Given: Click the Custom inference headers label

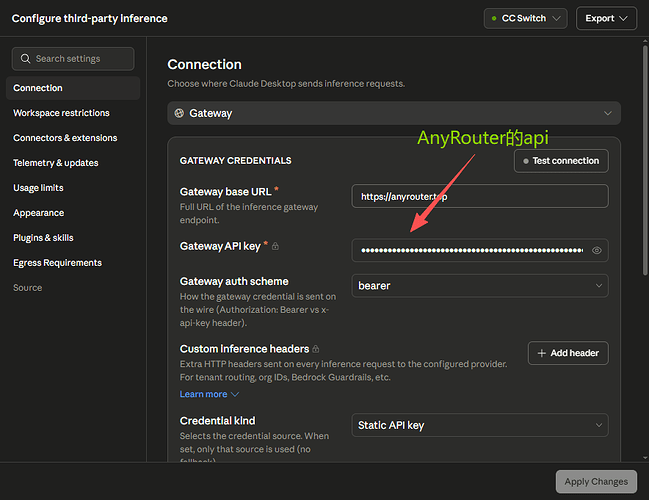Looking at the screenshot, I should pos(244,349).
